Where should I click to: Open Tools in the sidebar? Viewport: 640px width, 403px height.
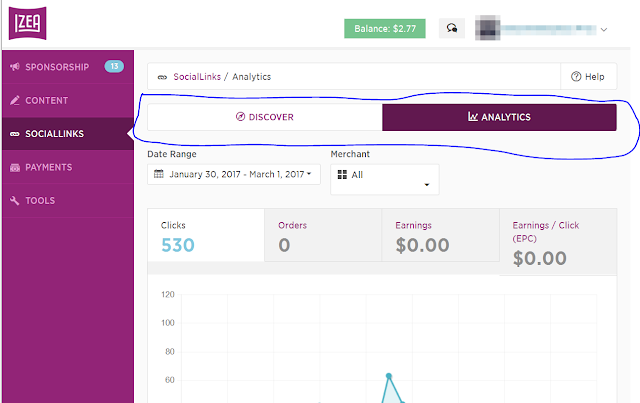coord(68,200)
